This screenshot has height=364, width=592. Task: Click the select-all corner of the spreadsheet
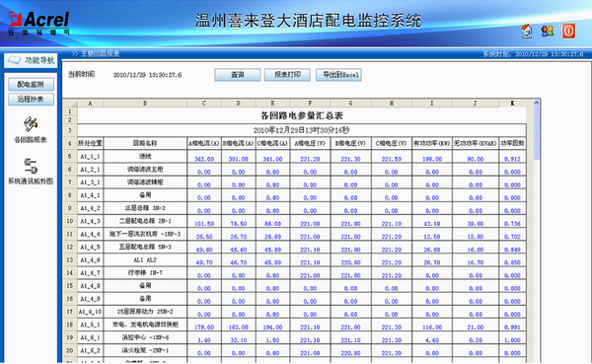(70, 103)
